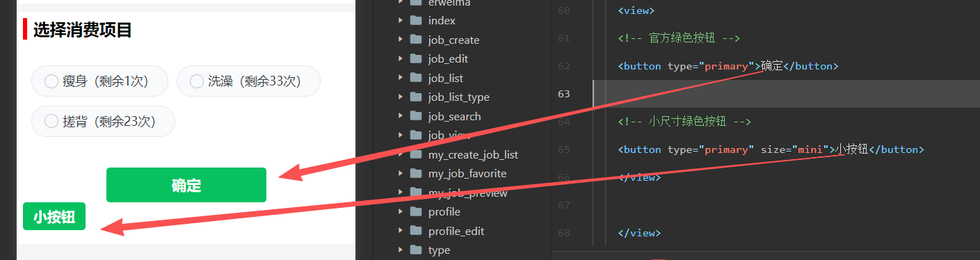Screen dimensions: 980x260
Task: Select the my_job_favorite tree item label
Action: (467, 174)
